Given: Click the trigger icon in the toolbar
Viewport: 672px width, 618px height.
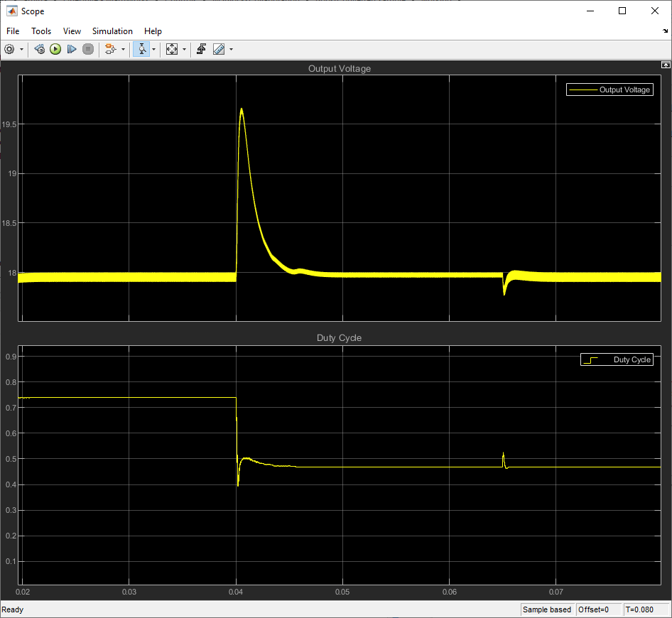Looking at the screenshot, I should [201, 49].
